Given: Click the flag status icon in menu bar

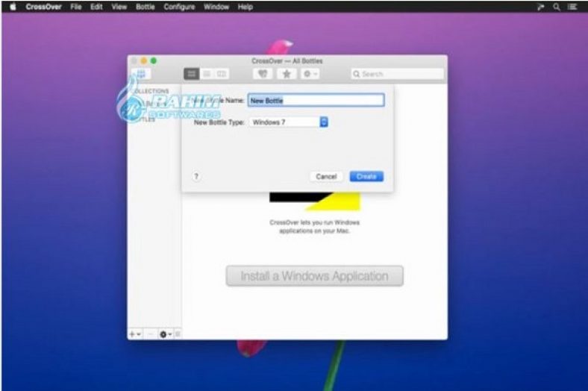Looking at the screenshot, I should [540, 7].
